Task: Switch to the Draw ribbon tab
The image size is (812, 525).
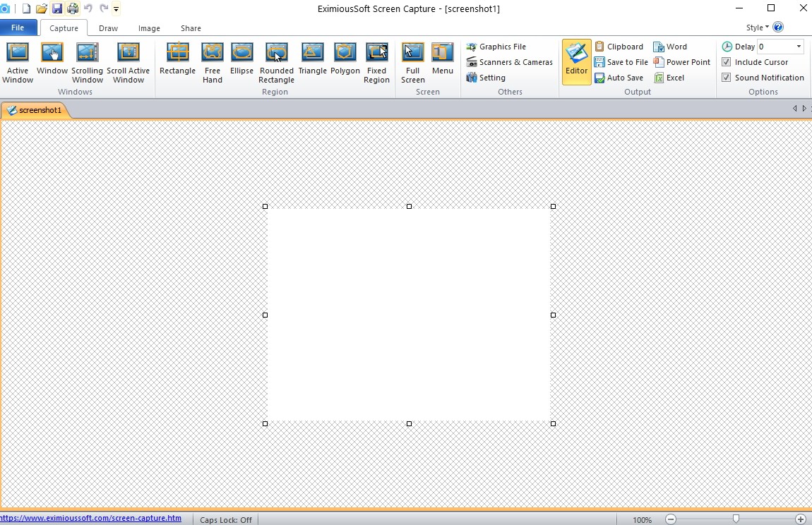Action: point(108,28)
